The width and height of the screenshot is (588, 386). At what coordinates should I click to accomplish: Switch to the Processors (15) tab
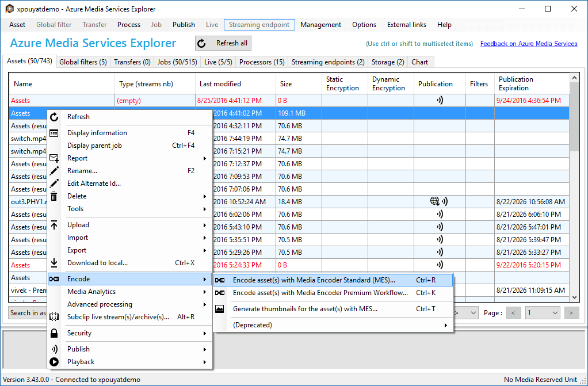point(262,62)
